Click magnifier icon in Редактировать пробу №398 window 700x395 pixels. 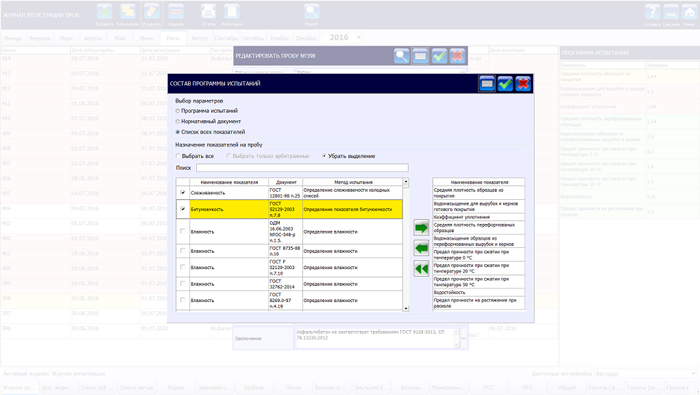[x=401, y=56]
